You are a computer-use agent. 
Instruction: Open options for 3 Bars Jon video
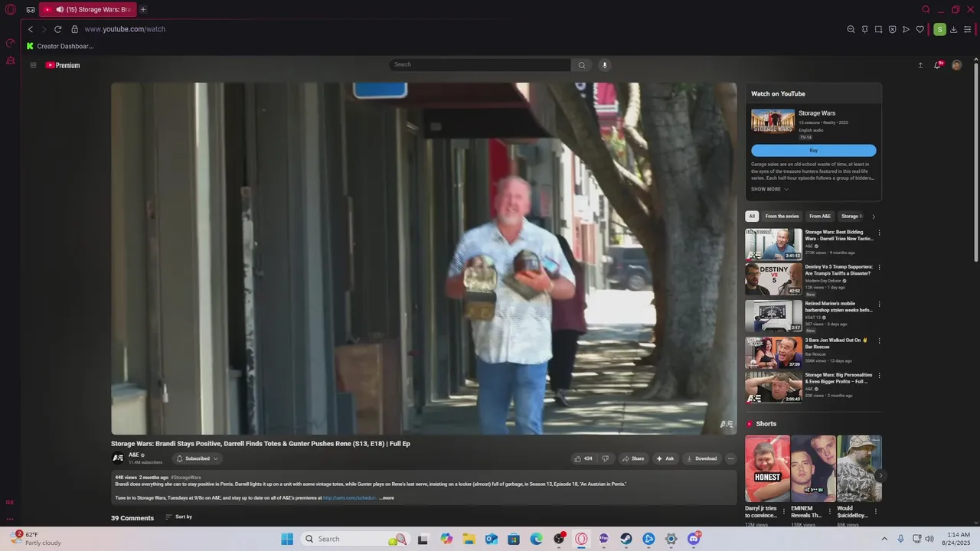pyautogui.click(x=879, y=341)
